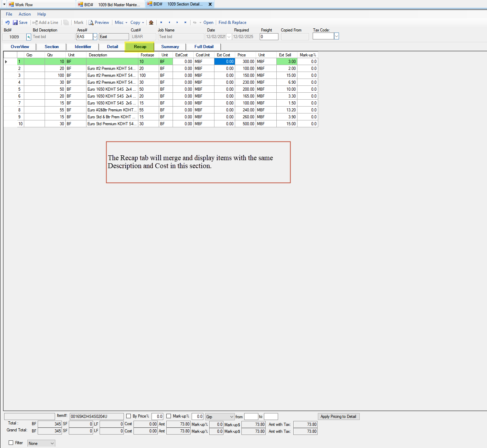Viewport: 487px width, 448px height.
Task: Toggle the Filter checkbox
Action: coord(11,443)
